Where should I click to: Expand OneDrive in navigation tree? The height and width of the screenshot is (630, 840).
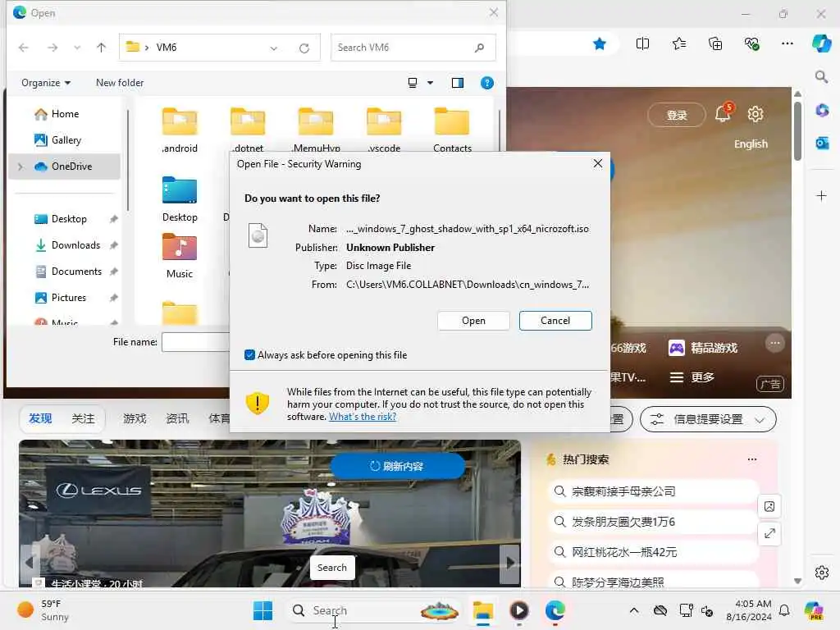pyautogui.click(x=21, y=167)
